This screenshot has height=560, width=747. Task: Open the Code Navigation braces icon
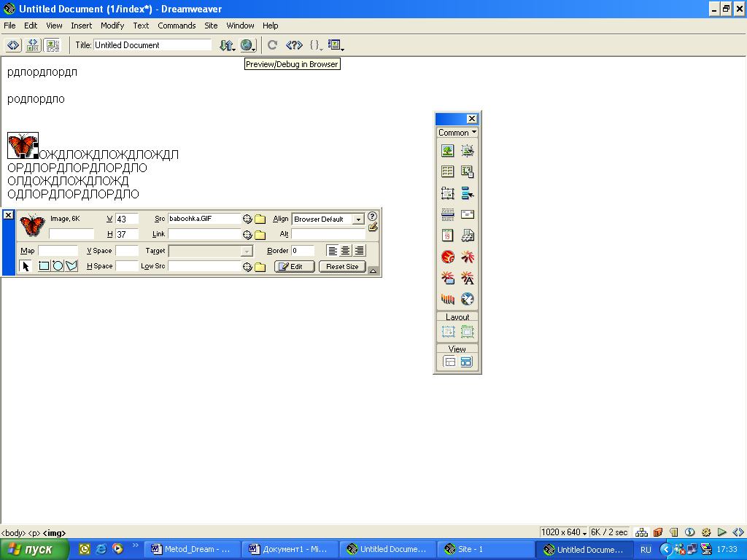[x=316, y=45]
